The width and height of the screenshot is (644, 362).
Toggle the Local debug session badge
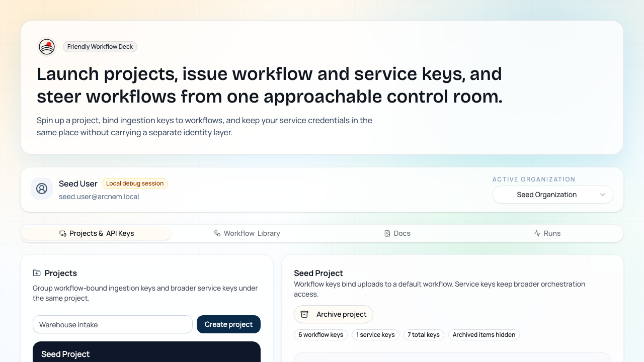point(135,184)
